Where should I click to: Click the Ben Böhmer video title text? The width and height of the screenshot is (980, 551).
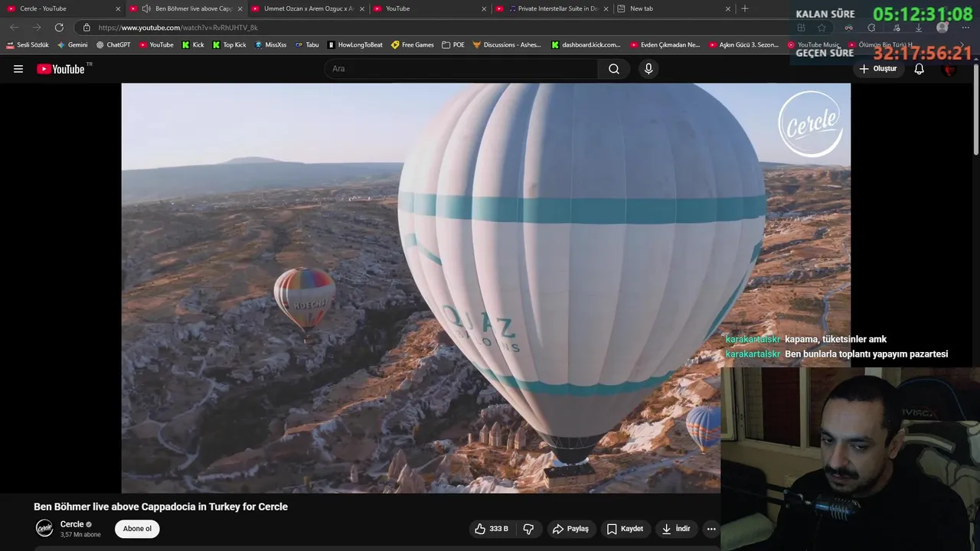161,507
